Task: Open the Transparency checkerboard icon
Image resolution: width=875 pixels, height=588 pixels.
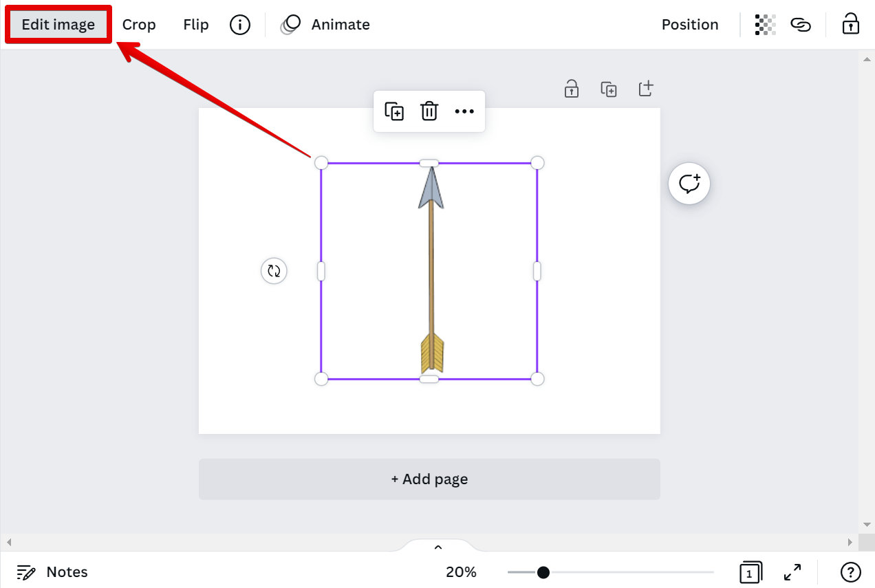Action: [x=765, y=25]
